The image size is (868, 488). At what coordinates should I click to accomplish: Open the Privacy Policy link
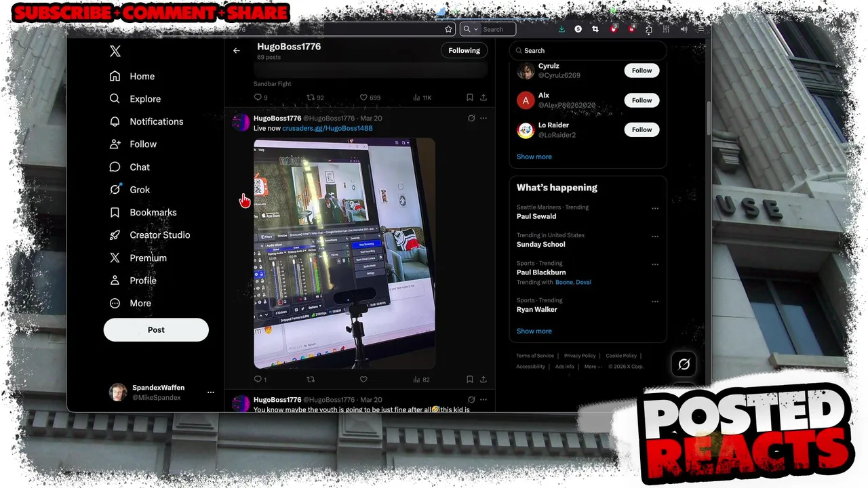580,356
